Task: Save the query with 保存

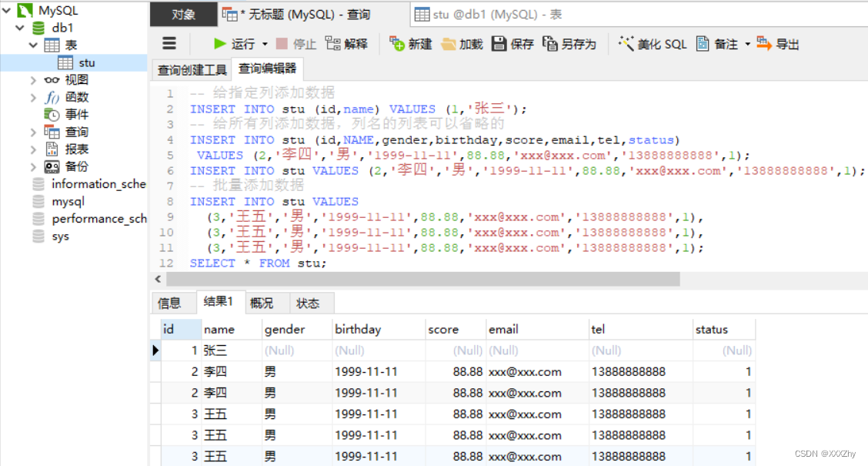Action: coord(512,44)
